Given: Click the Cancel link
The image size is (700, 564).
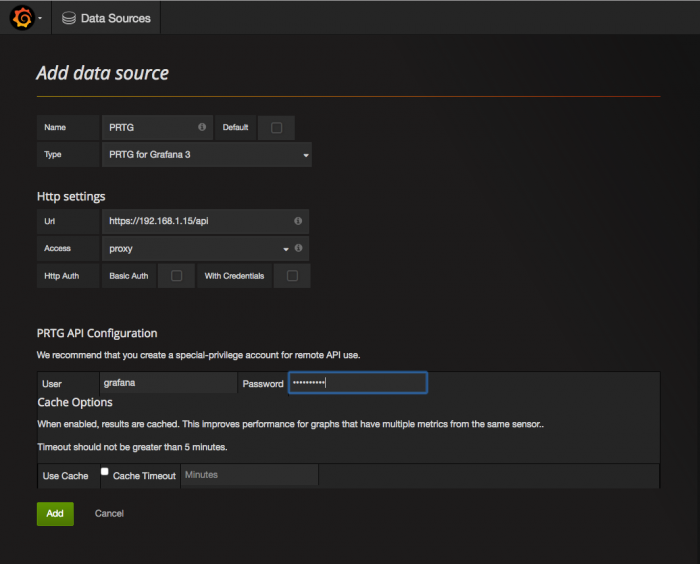Looking at the screenshot, I should pos(109,514).
